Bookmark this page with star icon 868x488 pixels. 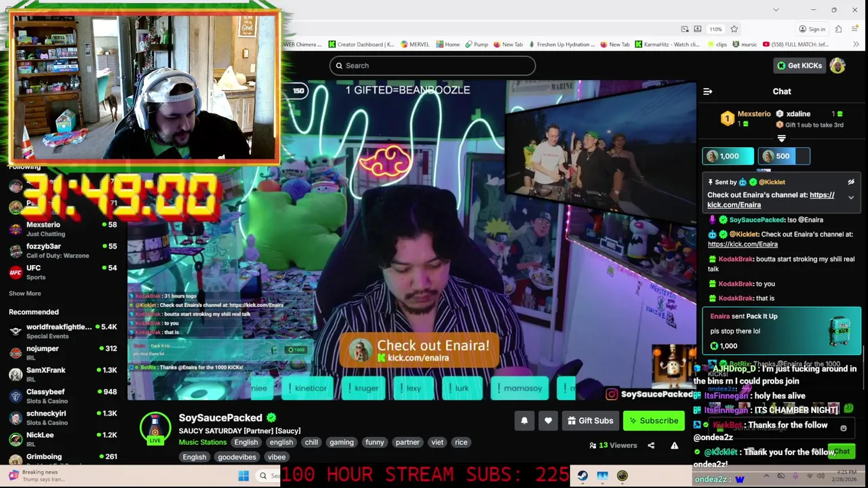734,29
